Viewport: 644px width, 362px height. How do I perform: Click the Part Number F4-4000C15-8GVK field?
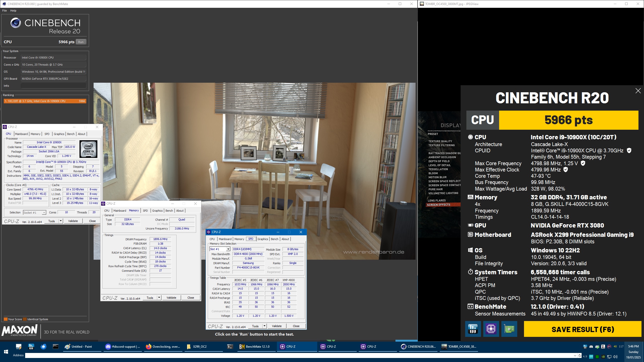[x=248, y=267]
